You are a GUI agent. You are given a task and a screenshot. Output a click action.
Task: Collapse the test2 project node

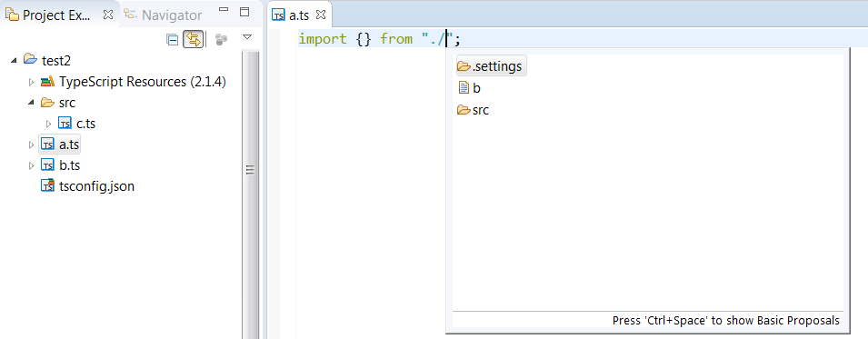click(x=14, y=60)
